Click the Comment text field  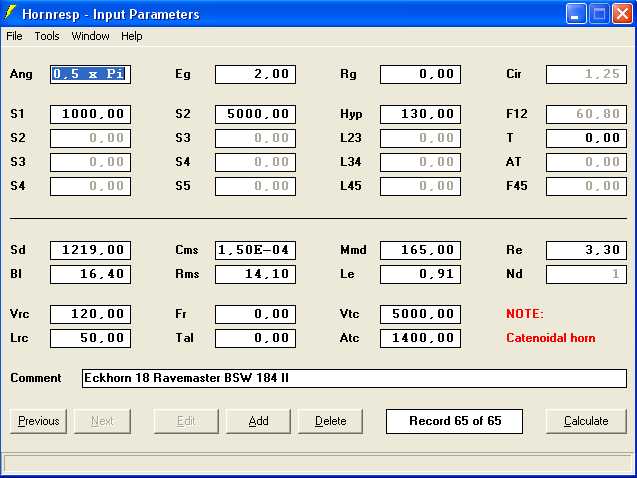click(354, 378)
